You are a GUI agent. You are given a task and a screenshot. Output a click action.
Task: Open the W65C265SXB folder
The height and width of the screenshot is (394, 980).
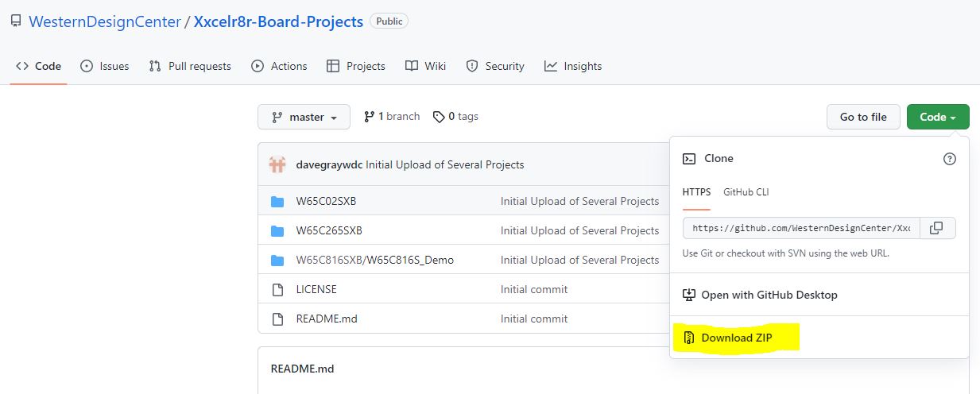tap(329, 230)
